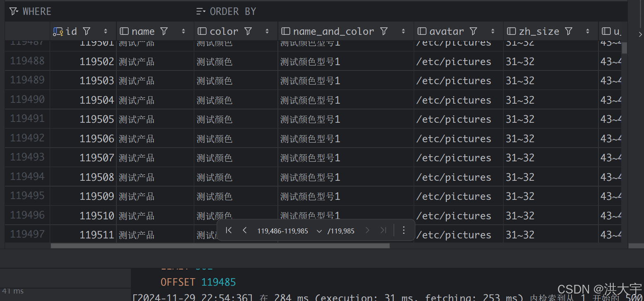Click the id primary key column icon
The height and width of the screenshot is (301, 644).
(x=58, y=32)
